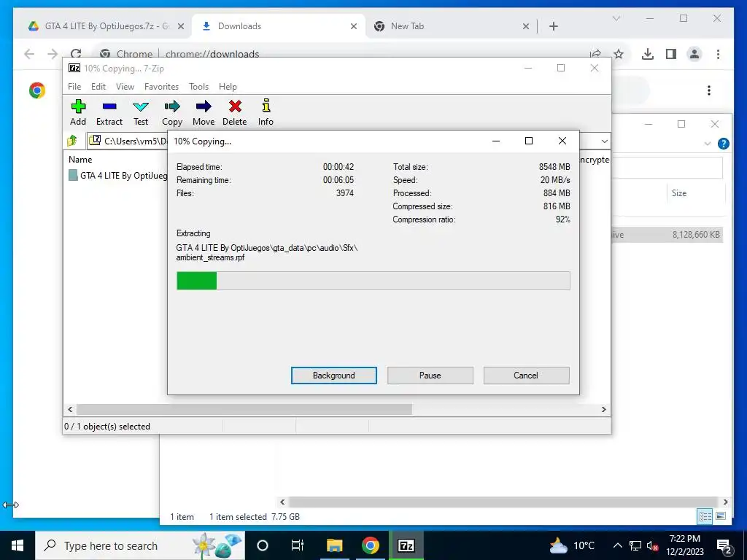Click the share page icon in Chrome
The image size is (747, 560).
pos(595,54)
